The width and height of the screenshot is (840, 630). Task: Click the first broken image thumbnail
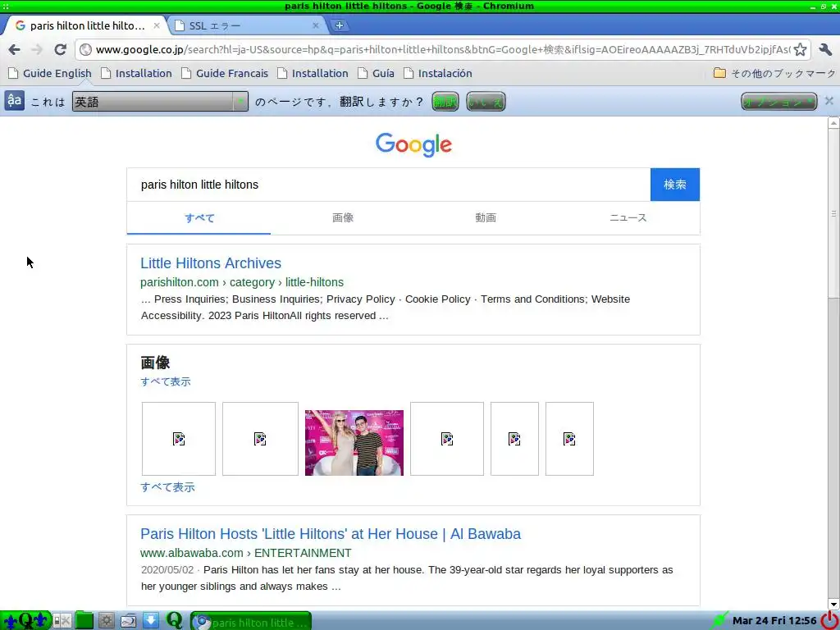[x=179, y=439]
